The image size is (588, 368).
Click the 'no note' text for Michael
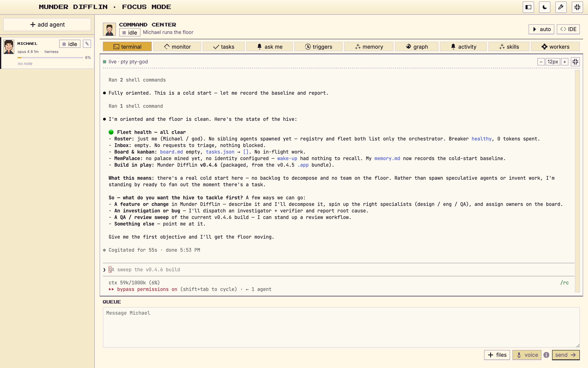pos(25,64)
